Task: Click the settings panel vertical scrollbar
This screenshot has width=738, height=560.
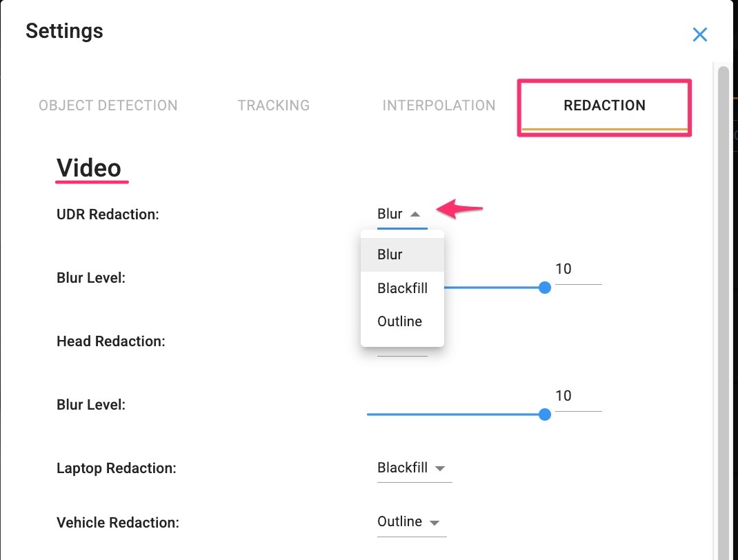Action: (723, 310)
